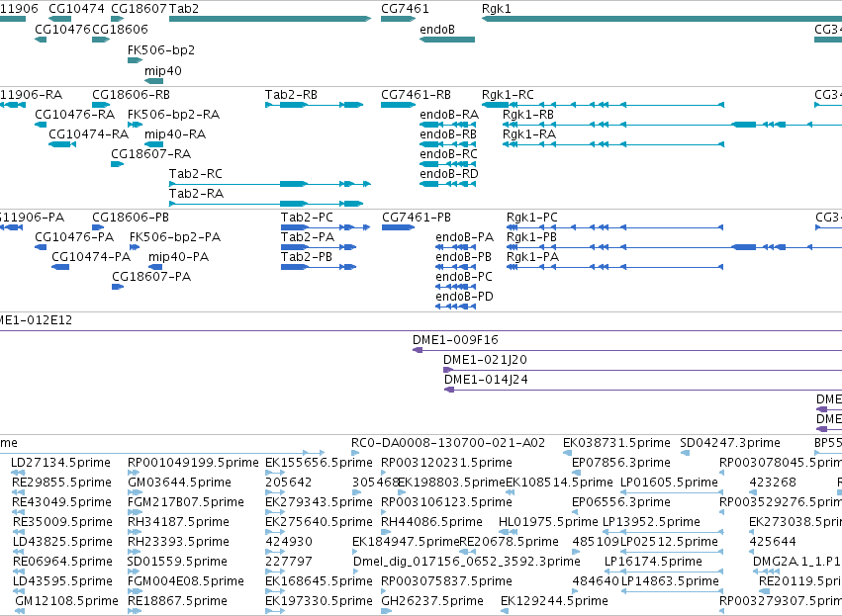Image resolution: width=842 pixels, height=616 pixels.
Task: Click protein Tab2-PA
Action: tap(319, 247)
